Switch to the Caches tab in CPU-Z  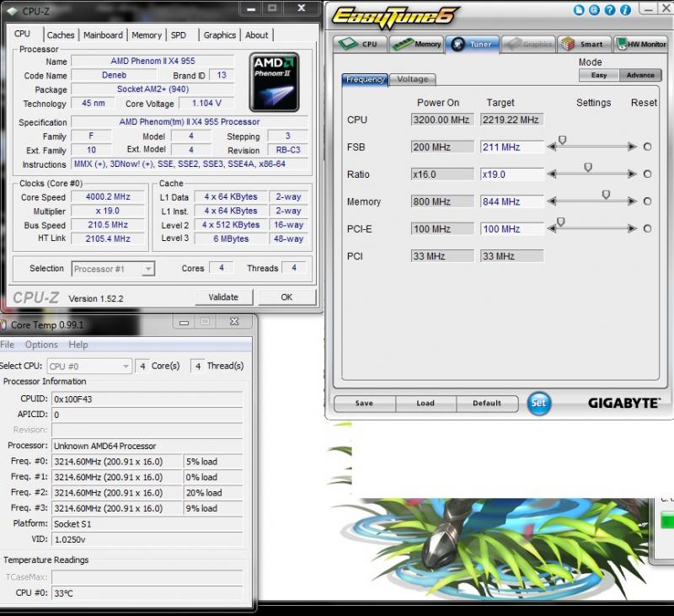61,35
